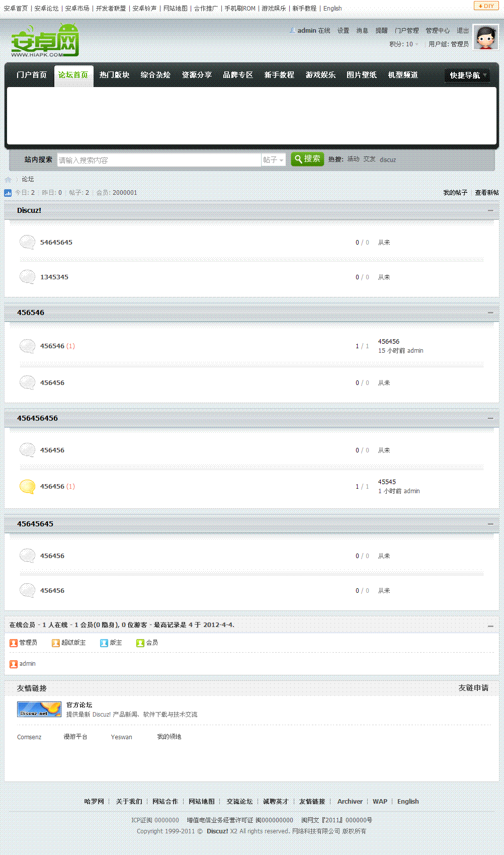Click the 安卓首页 top link
The image size is (504, 855).
16,9
